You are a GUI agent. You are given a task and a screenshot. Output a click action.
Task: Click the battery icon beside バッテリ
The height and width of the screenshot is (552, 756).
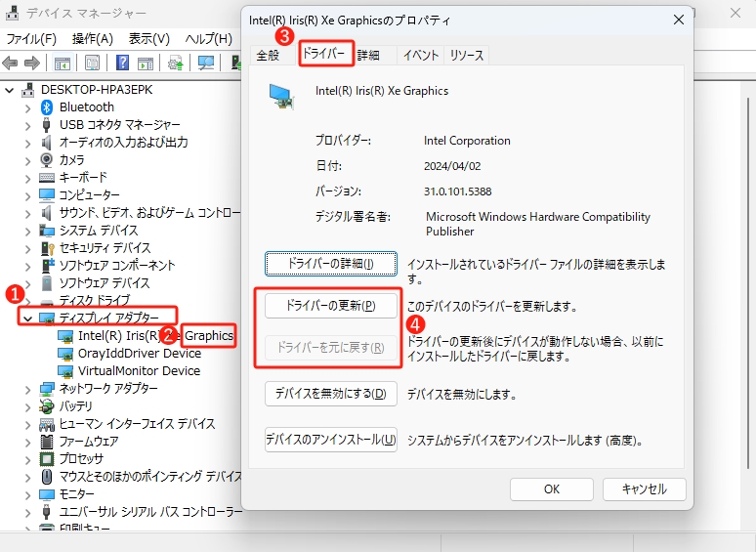(x=46, y=406)
